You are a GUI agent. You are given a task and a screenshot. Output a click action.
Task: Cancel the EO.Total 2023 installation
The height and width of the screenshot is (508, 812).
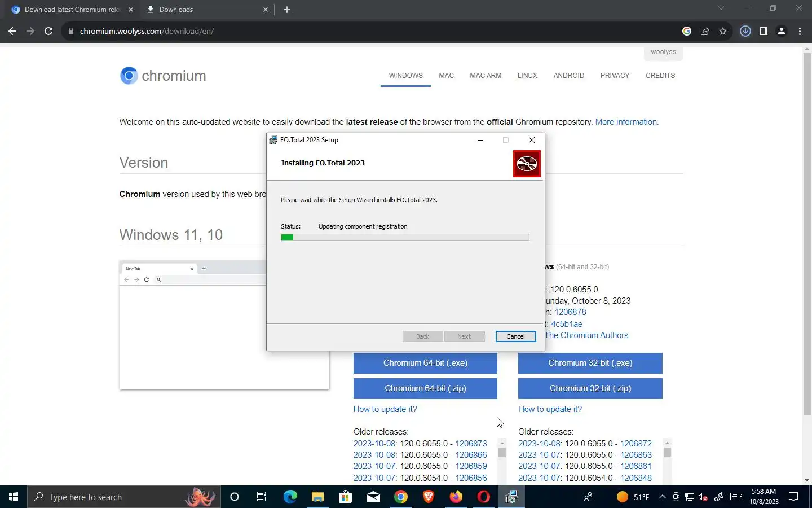[x=515, y=336]
